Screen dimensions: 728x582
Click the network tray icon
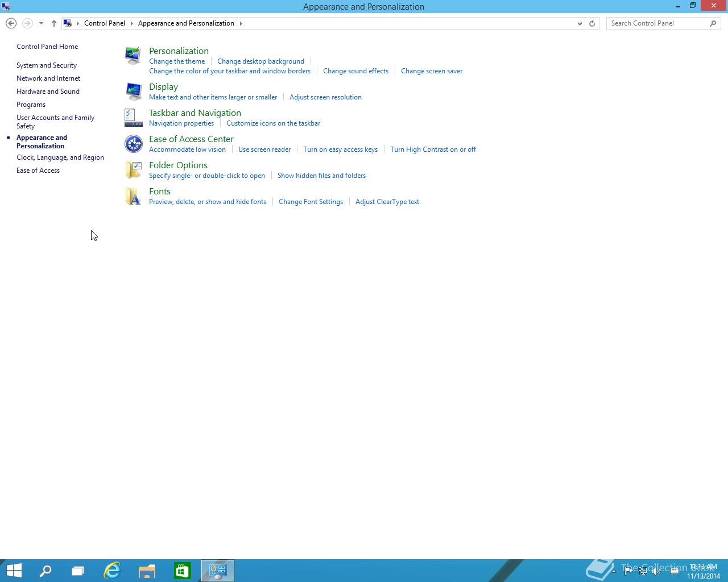tap(643, 571)
